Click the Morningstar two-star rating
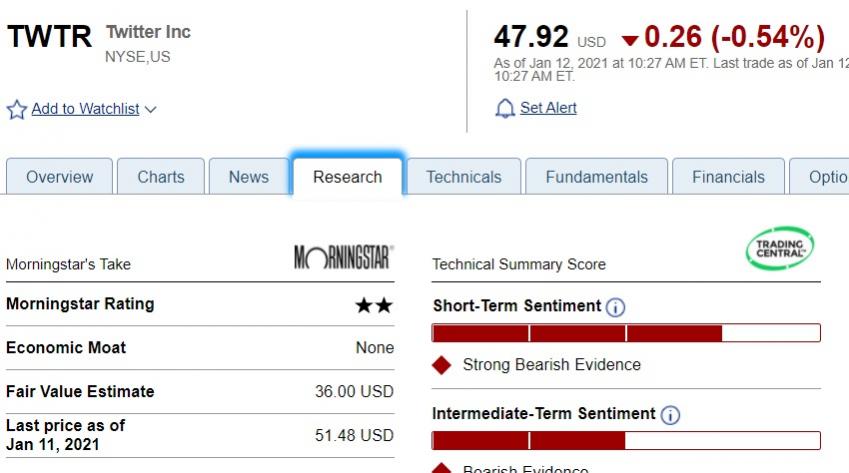The image size is (849, 473). coord(374,305)
